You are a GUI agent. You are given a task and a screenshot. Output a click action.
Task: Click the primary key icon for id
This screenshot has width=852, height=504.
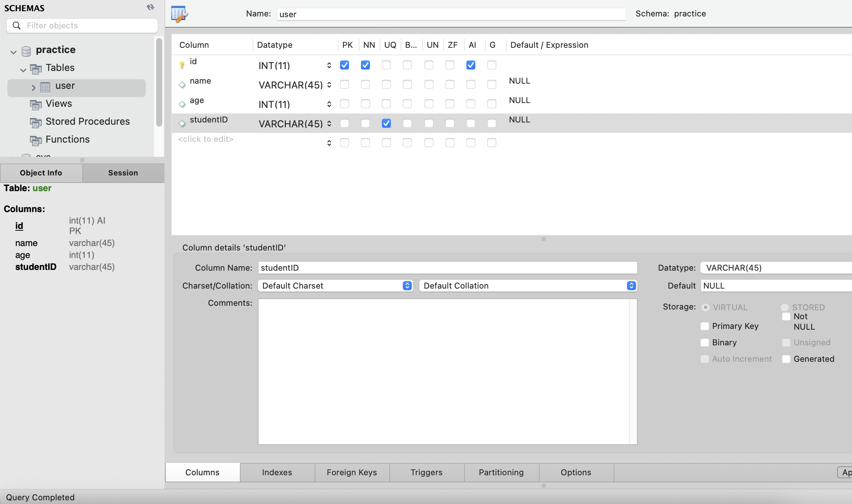pos(182,65)
